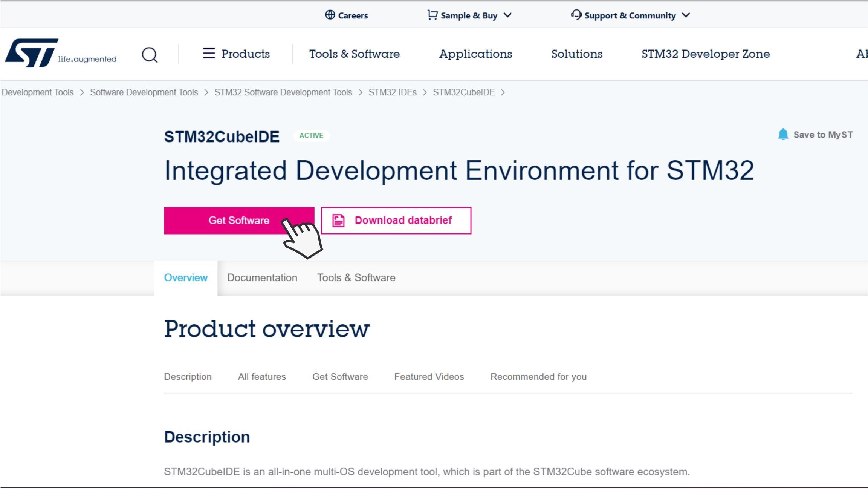Expand the Sample & Buy dropdown arrow
This screenshot has width=868, height=489.
coord(508,15)
